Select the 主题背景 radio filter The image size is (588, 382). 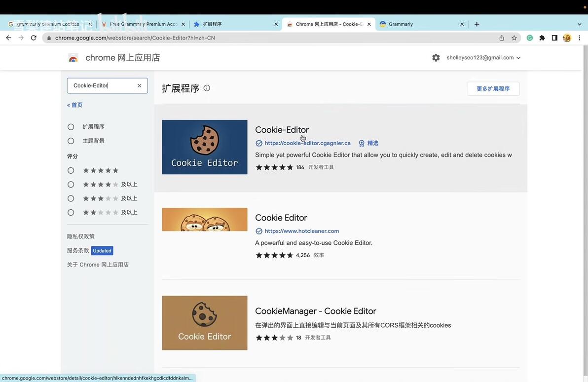click(x=71, y=141)
